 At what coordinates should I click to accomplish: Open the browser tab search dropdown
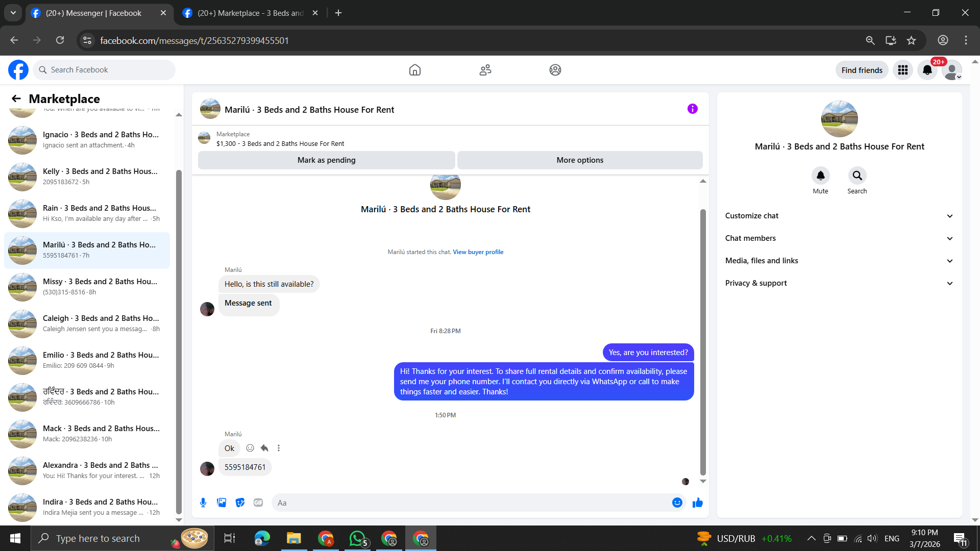point(13,13)
